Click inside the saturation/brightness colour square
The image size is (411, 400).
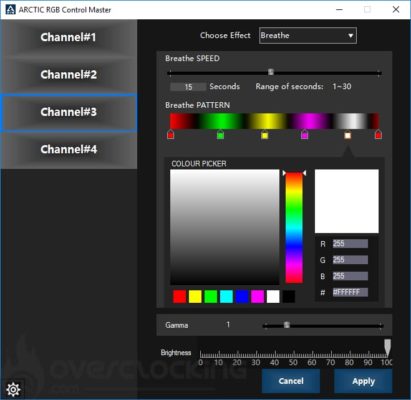pyautogui.click(x=225, y=227)
